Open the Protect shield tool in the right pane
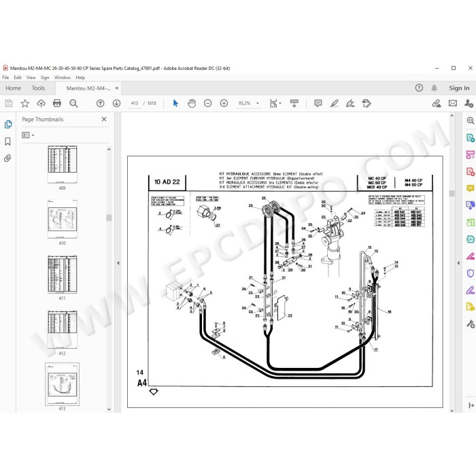Screen dimensions: 476x476 click(x=471, y=273)
